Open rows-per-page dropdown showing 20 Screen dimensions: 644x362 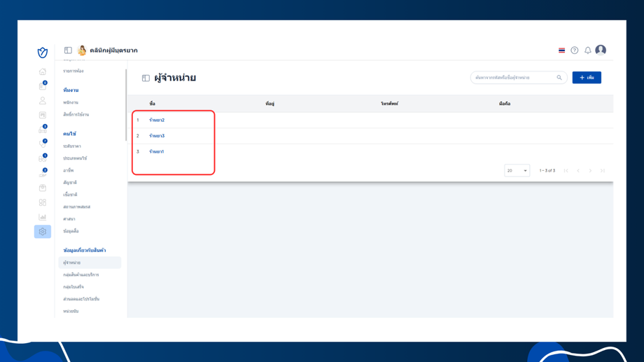click(x=517, y=171)
